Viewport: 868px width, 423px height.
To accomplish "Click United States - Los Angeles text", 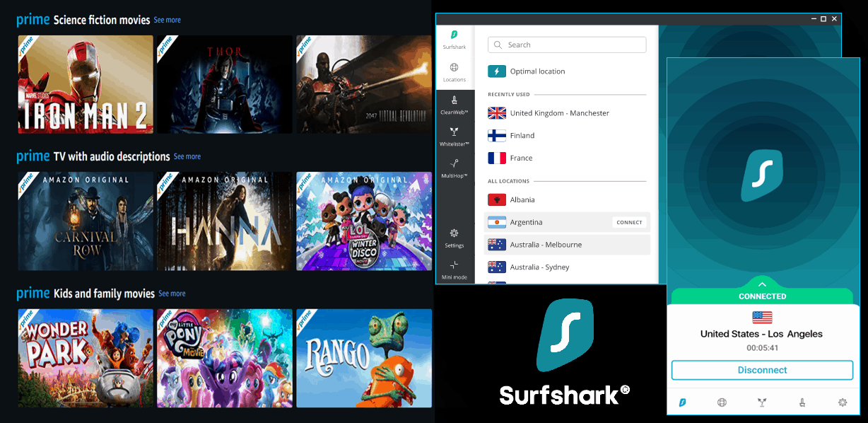I will click(761, 334).
